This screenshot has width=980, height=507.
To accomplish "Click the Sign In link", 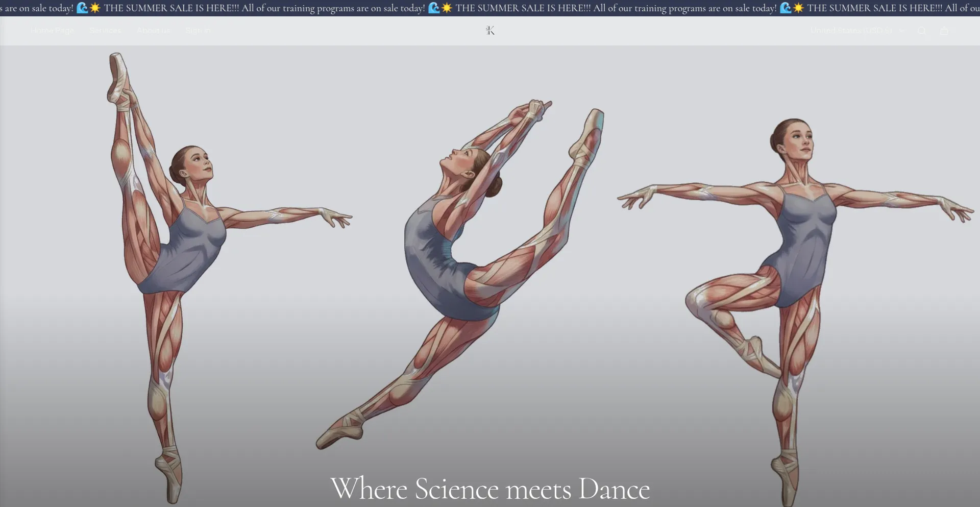I will click(x=198, y=31).
